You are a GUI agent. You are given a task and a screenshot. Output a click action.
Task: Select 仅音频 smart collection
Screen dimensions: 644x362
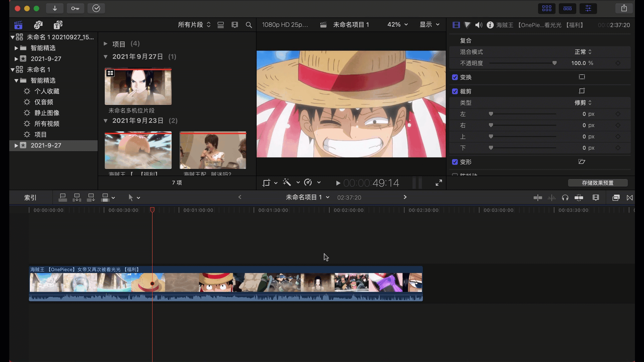pyautogui.click(x=44, y=102)
